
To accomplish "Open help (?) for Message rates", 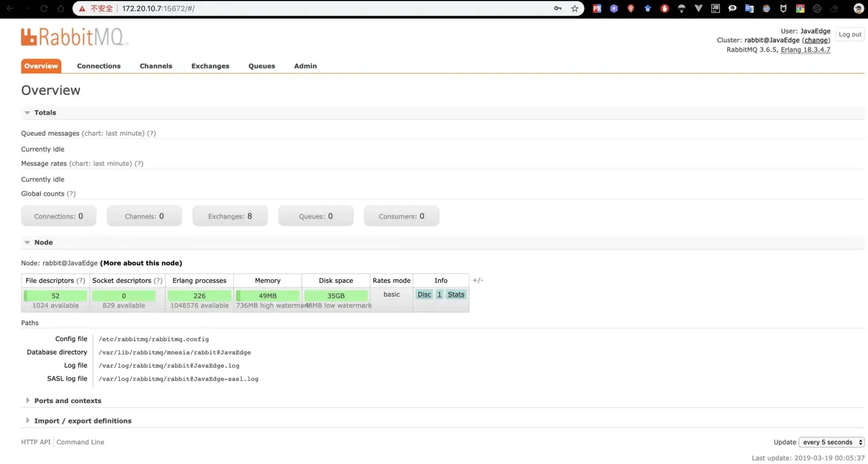I will [139, 164].
